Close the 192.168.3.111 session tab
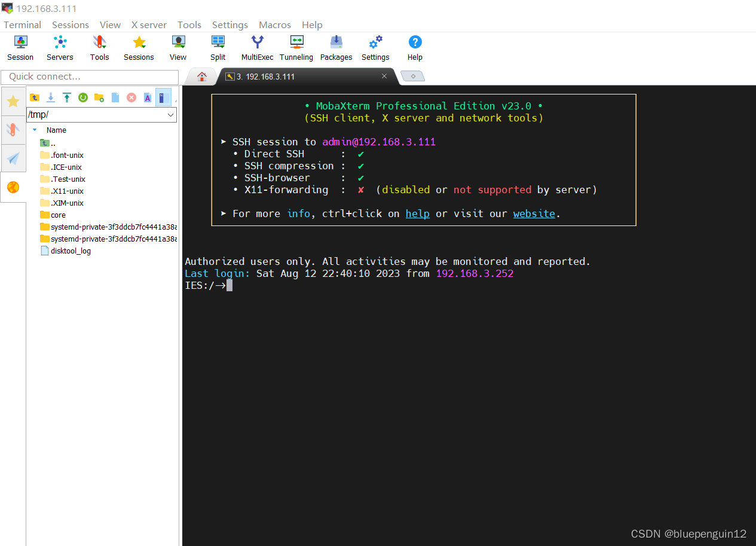The height and width of the screenshot is (546, 756). 384,76
